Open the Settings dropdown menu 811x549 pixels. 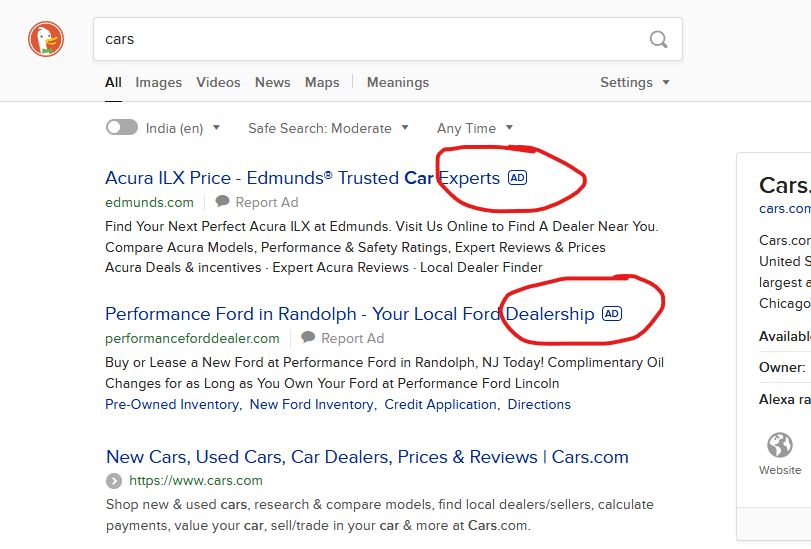pos(635,82)
